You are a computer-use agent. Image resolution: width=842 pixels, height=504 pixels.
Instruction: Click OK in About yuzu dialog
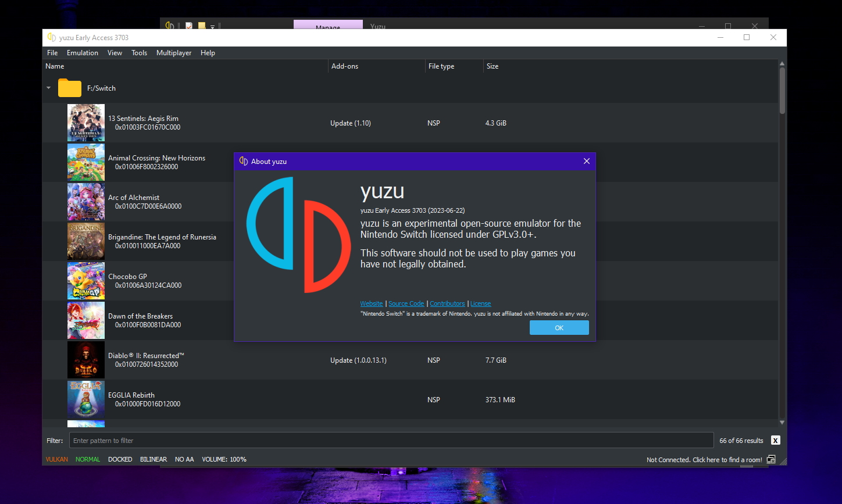(x=559, y=328)
